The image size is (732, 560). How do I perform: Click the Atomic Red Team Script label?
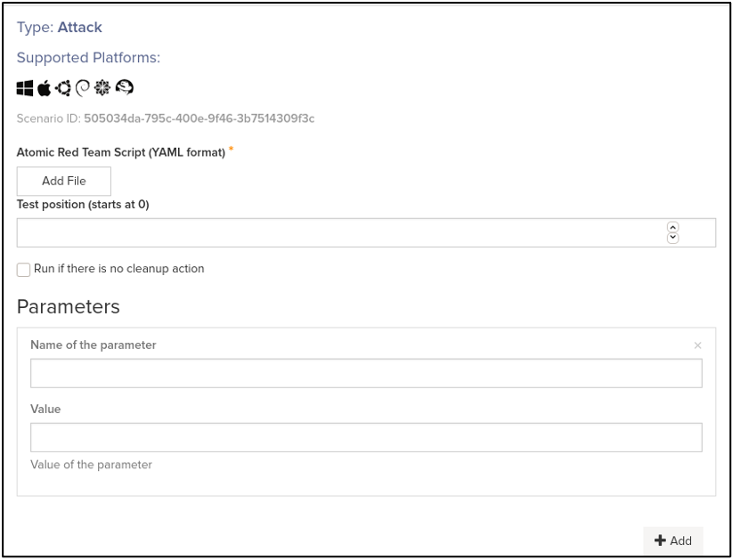(120, 152)
